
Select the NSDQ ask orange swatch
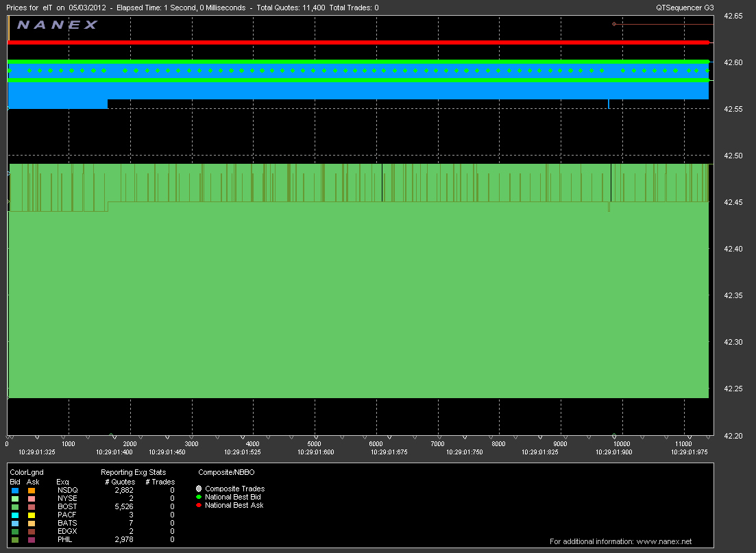32,491
